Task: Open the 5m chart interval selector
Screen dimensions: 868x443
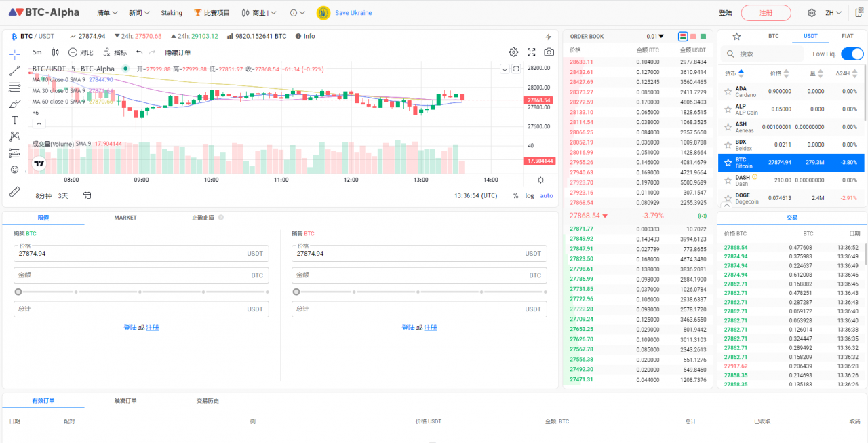Action: click(x=37, y=52)
